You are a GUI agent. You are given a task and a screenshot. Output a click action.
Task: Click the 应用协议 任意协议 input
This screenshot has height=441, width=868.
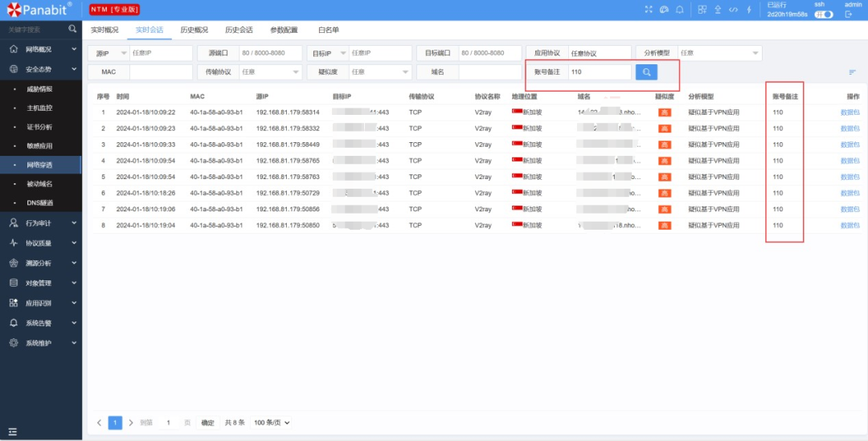coord(600,53)
